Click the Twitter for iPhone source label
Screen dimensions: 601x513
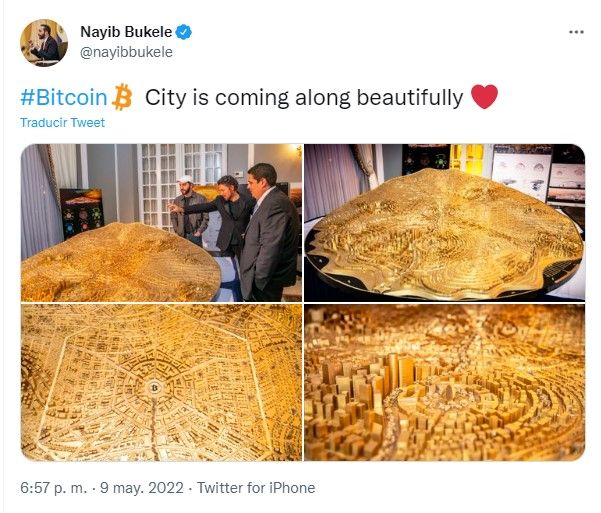[x=256, y=488]
